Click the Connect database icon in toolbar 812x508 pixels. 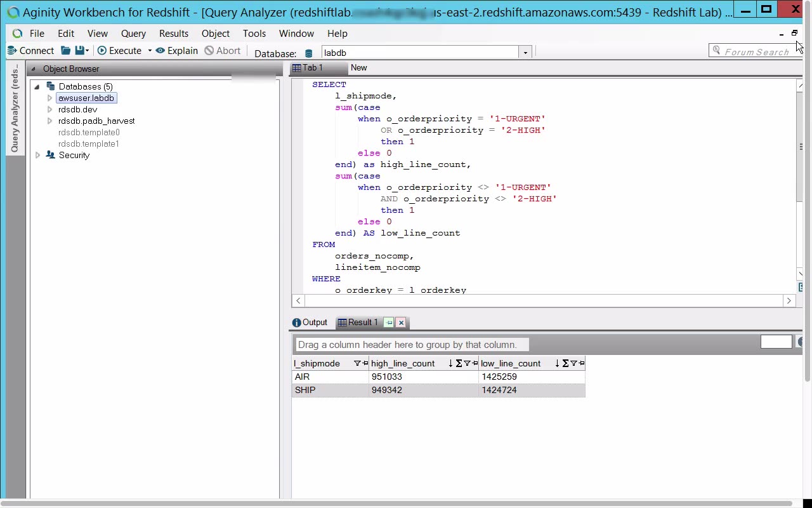click(11, 51)
